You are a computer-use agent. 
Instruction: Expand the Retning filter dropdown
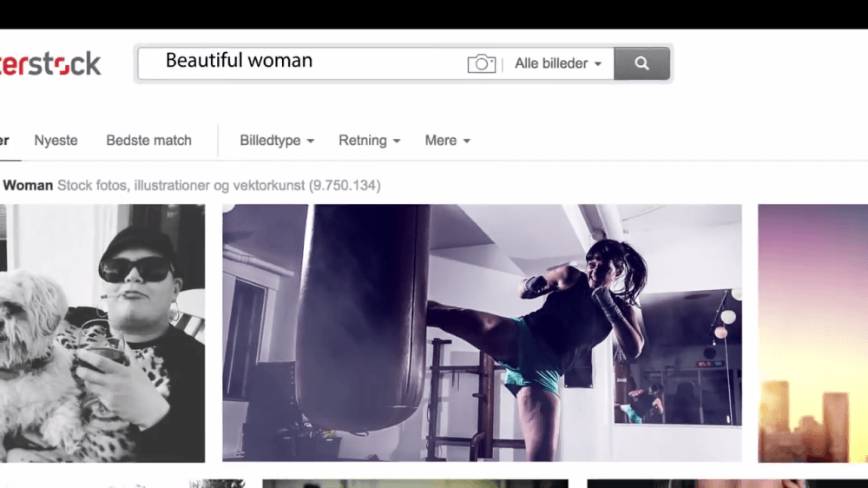pyautogui.click(x=369, y=141)
